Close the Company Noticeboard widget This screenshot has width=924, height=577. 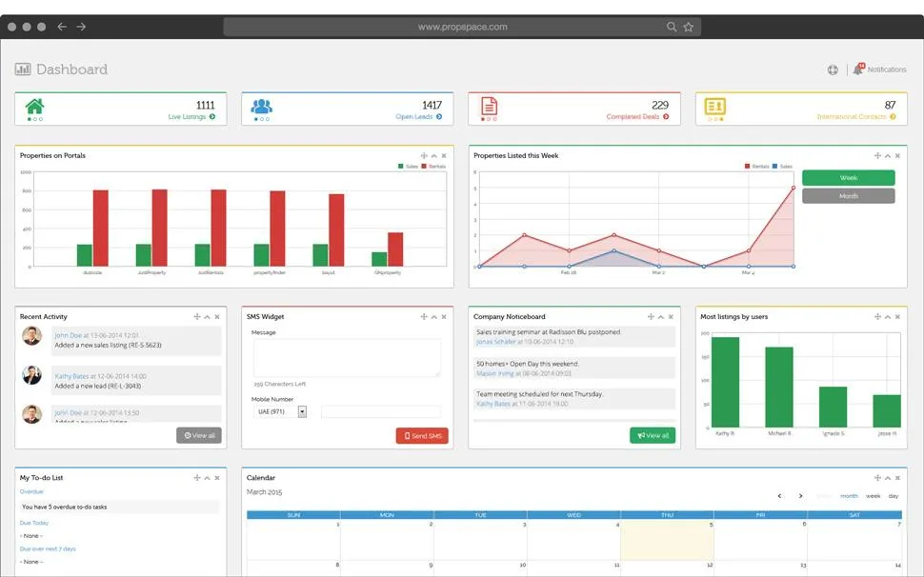pos(671,317)
